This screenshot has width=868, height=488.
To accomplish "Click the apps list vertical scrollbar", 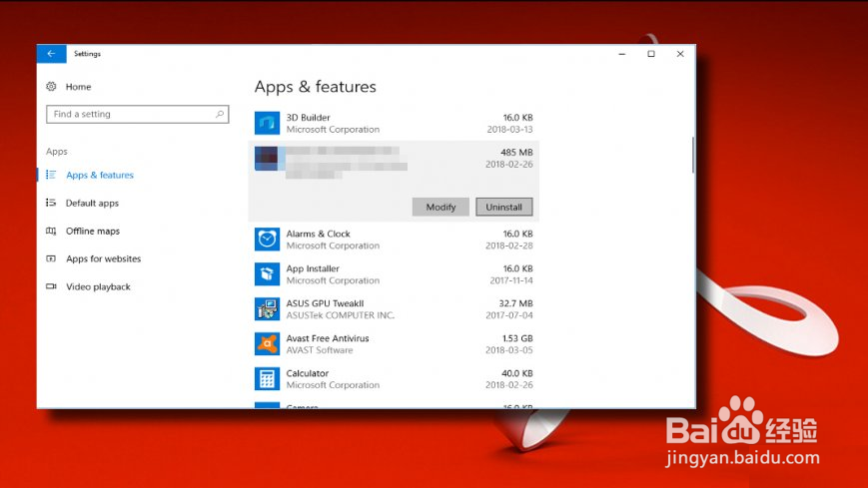I will (x=692, y=155).
